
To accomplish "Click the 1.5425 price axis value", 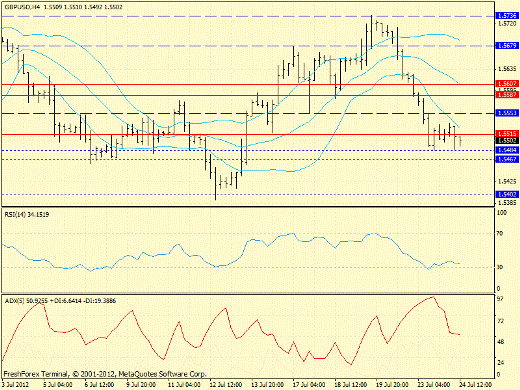I will click(x=507, y=182).
